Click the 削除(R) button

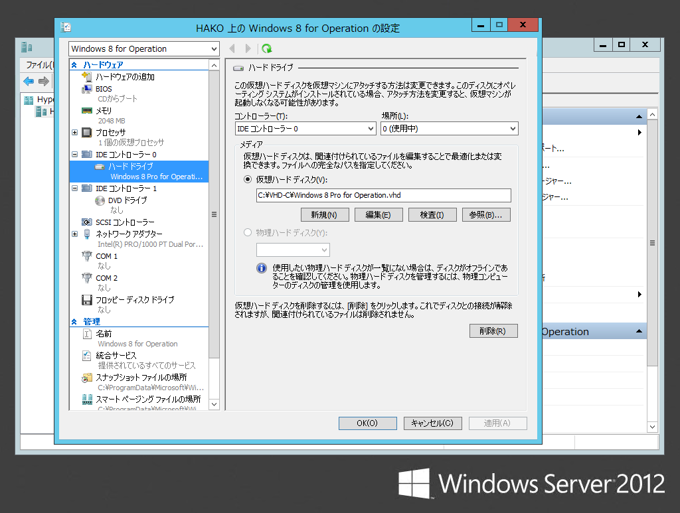tap(493, 331)
